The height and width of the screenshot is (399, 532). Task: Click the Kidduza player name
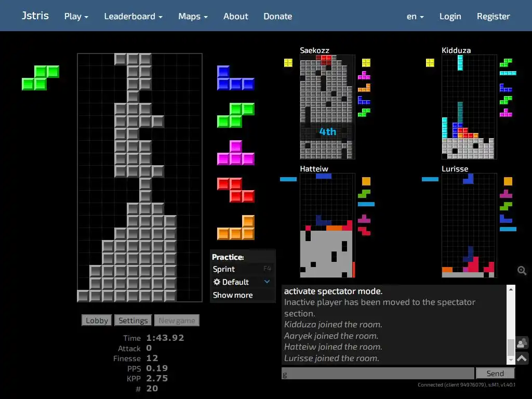456,50
